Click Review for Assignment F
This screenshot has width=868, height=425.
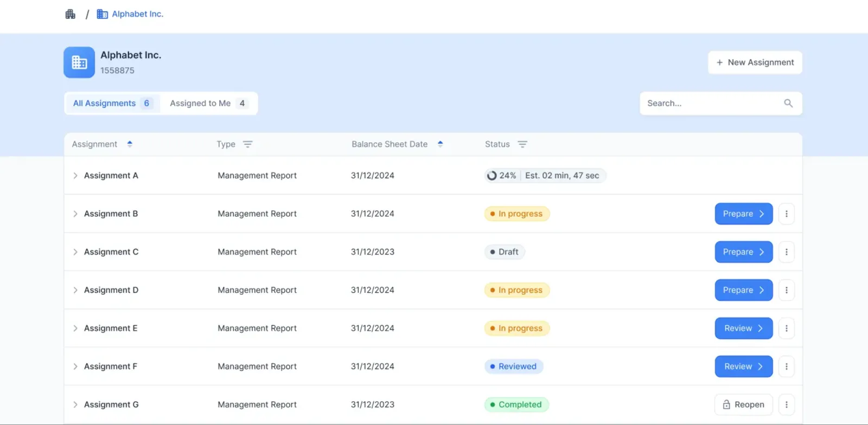point(743,366)
